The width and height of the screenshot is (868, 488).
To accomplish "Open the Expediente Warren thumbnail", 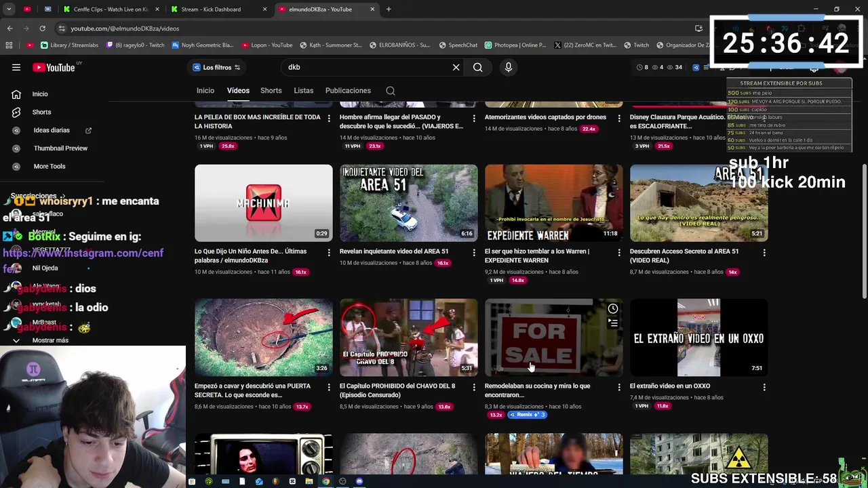I will (x=554, y=203).
